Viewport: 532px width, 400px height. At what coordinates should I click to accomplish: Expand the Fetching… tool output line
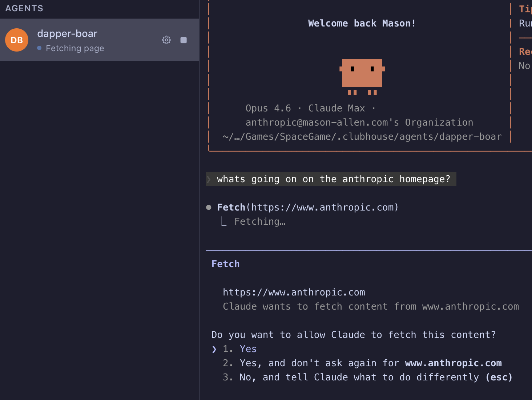click(259, 221)
